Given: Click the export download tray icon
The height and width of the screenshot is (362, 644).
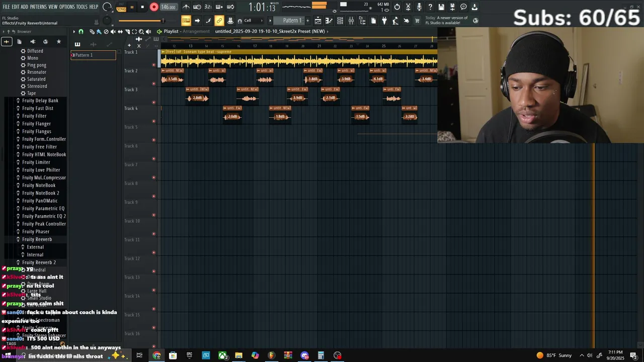Looking at the screenshot, I should coord(474,7).
